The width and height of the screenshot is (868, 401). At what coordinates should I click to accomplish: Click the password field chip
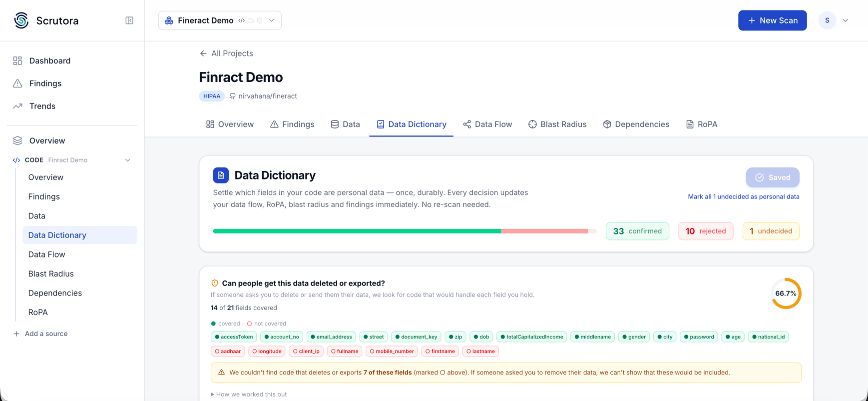[x=699, y=337]
